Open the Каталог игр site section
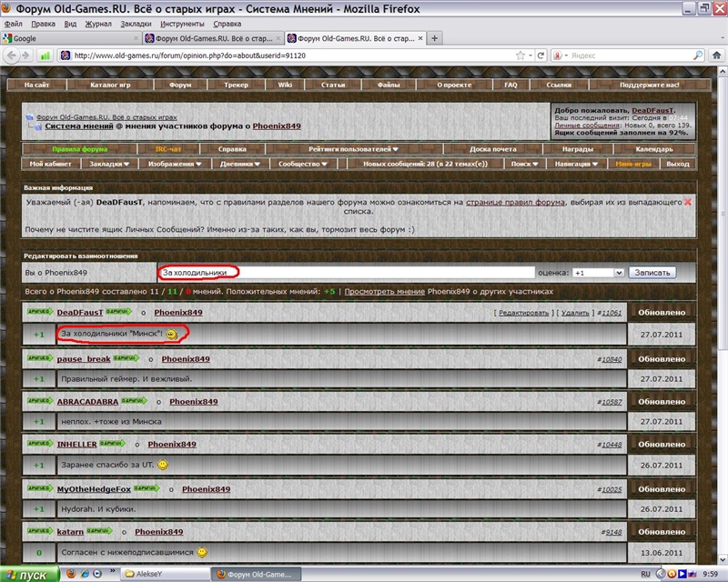 pyautogui.click(x=110, y=85)
